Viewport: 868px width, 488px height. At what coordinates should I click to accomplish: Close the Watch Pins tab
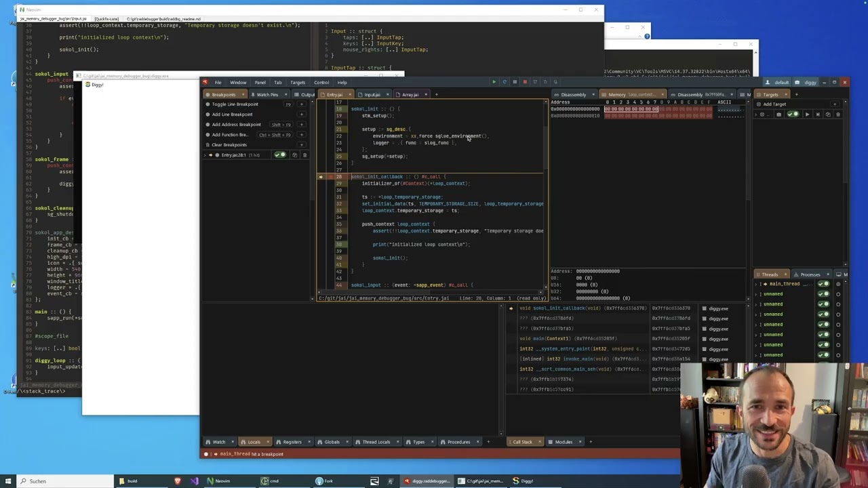coord(285,95)
